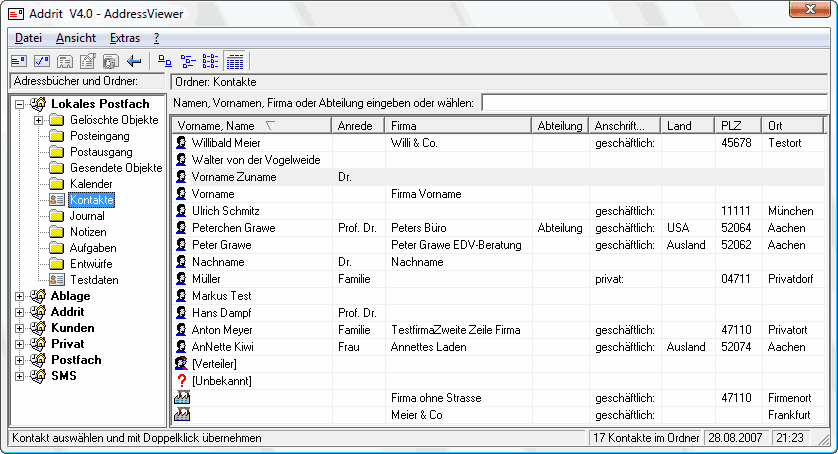Sort by the PLZ column header
This screenshot has width=838, height=454.
click(738, 126)
